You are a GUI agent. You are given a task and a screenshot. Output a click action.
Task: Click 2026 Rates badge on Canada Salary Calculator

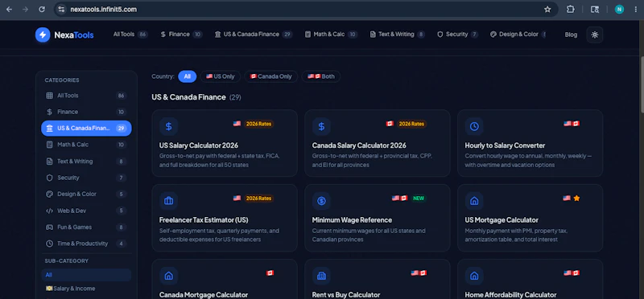coord(411,124)
